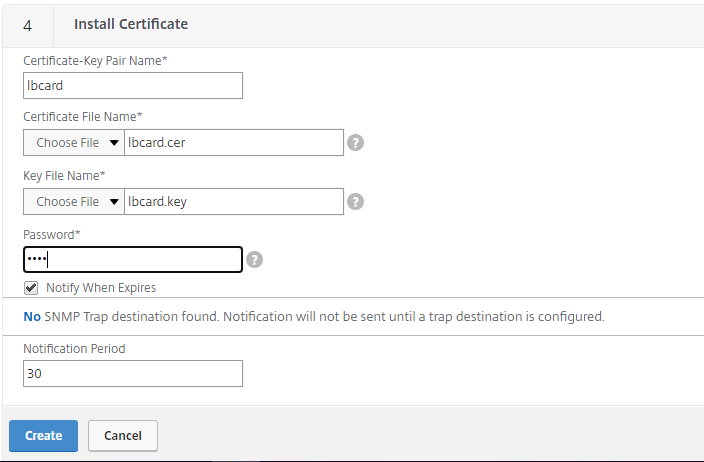Toggle the Notify When Expires checkbox
This screenshot has height=462, width=704.
[x=31, y=288]
